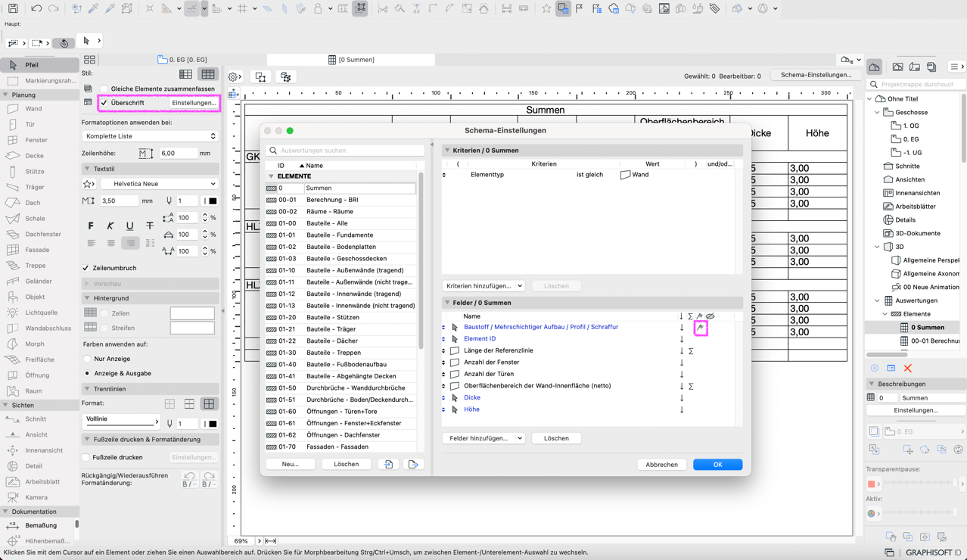Open the Helvetica Neue font dropdown
This screenshot has width=967, height=560.
[159, 184]
